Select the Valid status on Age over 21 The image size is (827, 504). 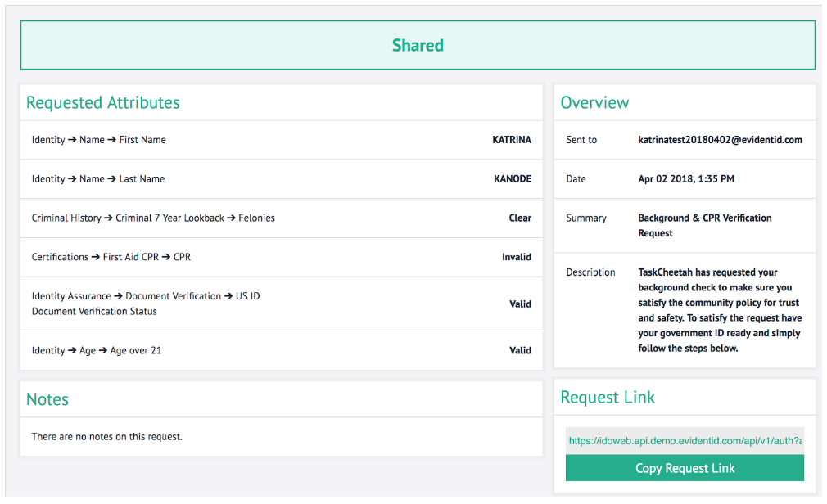[521, 350]
